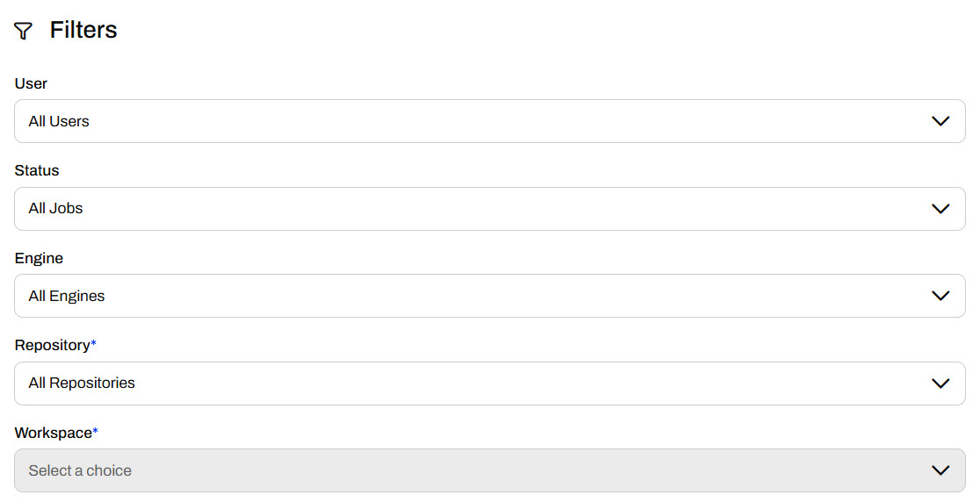
Task: Click the chevron arrow in Status dropdown
Action: (940, 209)
